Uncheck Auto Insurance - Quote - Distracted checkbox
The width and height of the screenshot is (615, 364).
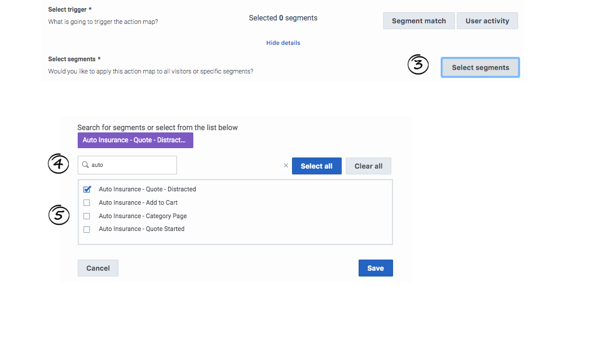[x=87, y=189]
